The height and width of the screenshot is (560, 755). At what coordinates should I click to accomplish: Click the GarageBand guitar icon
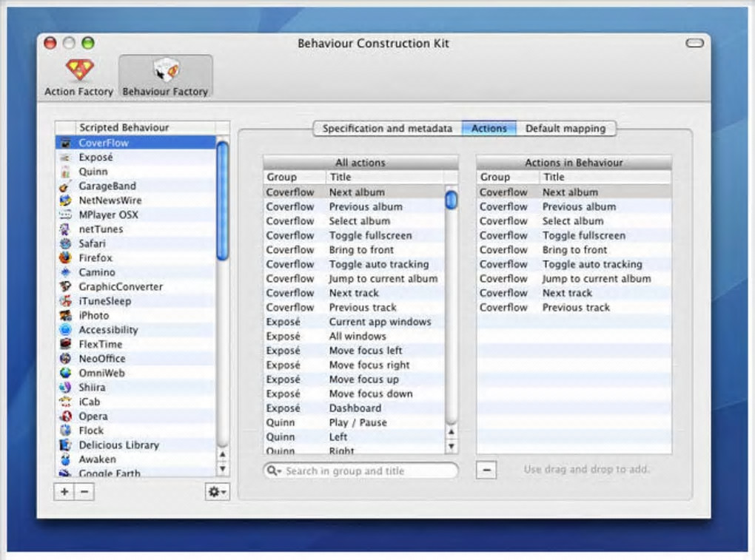[66, 186]
